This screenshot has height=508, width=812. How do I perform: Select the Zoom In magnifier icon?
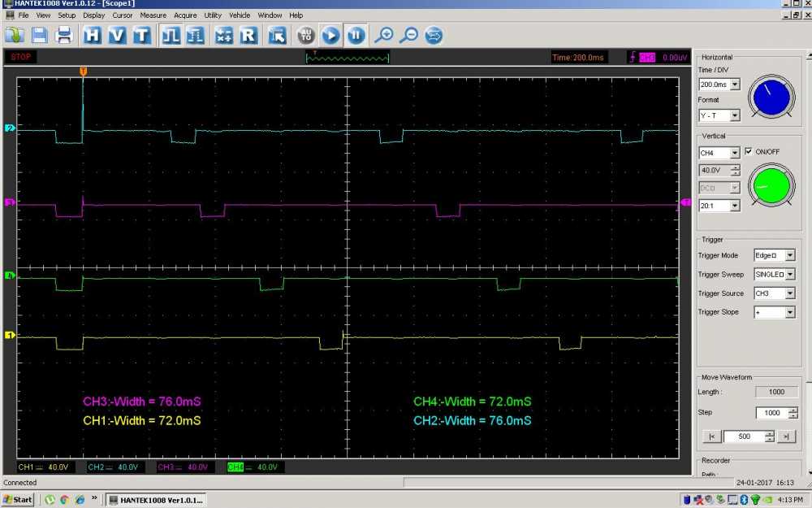(386, 35)
